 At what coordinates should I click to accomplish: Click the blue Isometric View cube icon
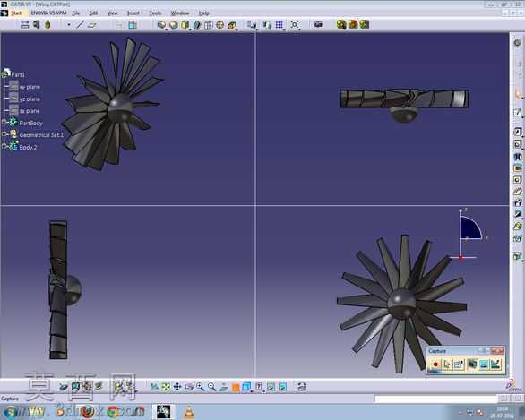point(246,387)
